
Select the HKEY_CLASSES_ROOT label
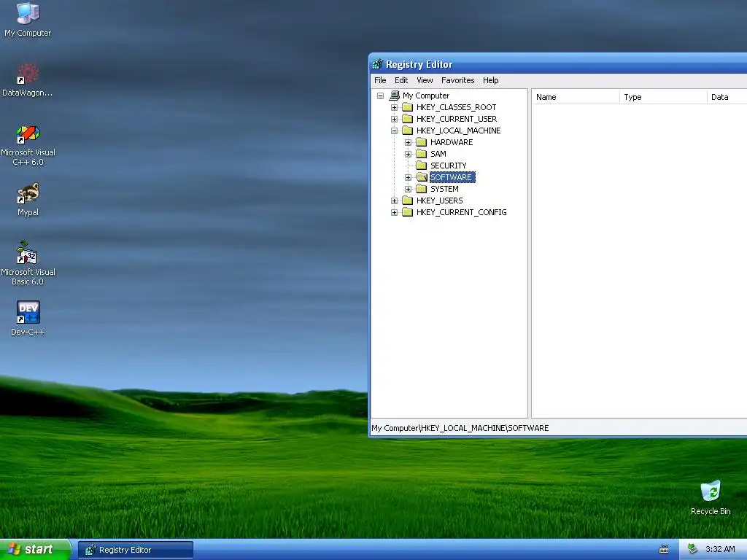(x=456, y=107)
